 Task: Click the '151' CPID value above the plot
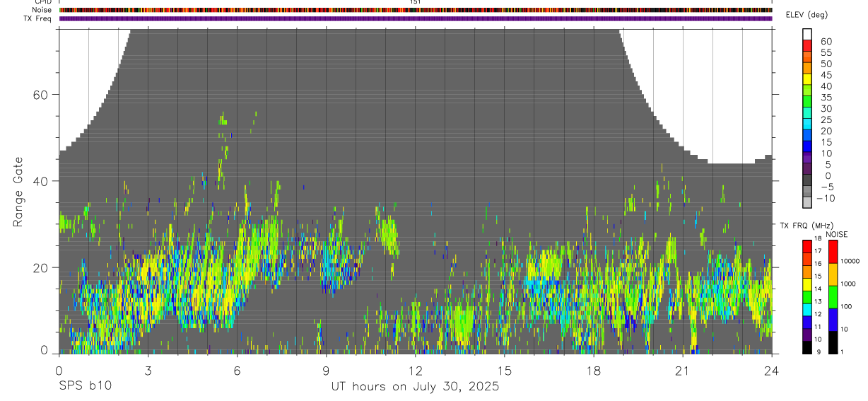[x=415, y=2]
